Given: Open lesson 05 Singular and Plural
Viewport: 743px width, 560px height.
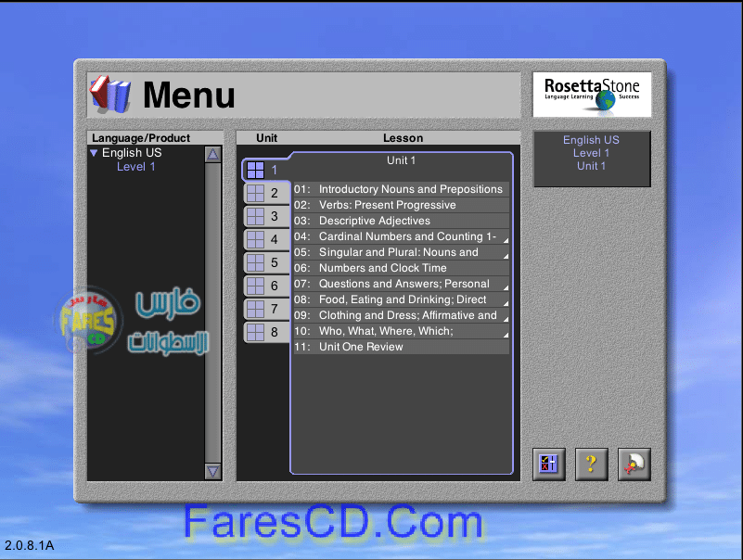Looking at the screenshot, I should point(402,252).
